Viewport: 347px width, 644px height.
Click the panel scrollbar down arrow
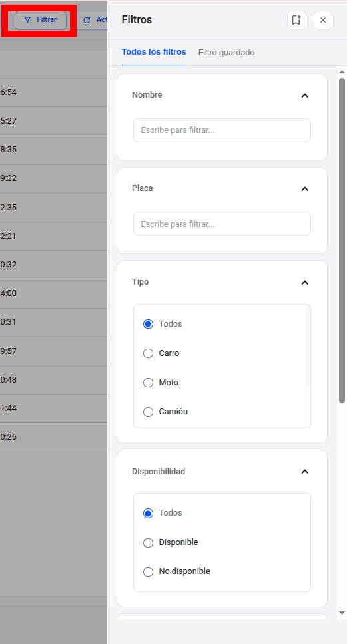pos(342,613)
